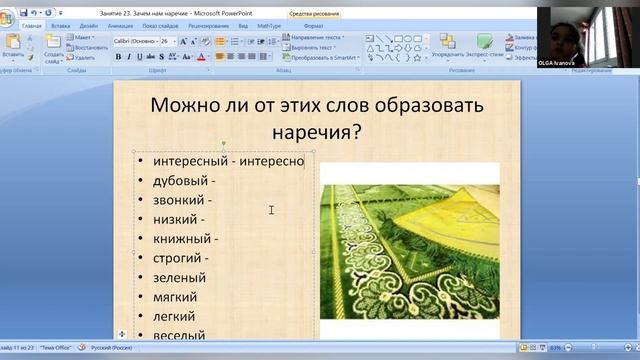Click Delete slide (Удалить) button

[81, 58]
